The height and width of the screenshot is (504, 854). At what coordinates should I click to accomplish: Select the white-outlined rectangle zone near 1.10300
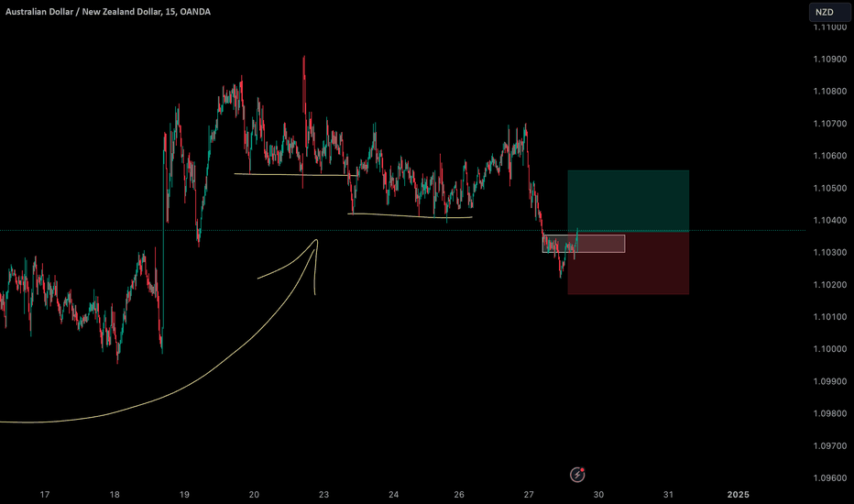pos(584,244)
